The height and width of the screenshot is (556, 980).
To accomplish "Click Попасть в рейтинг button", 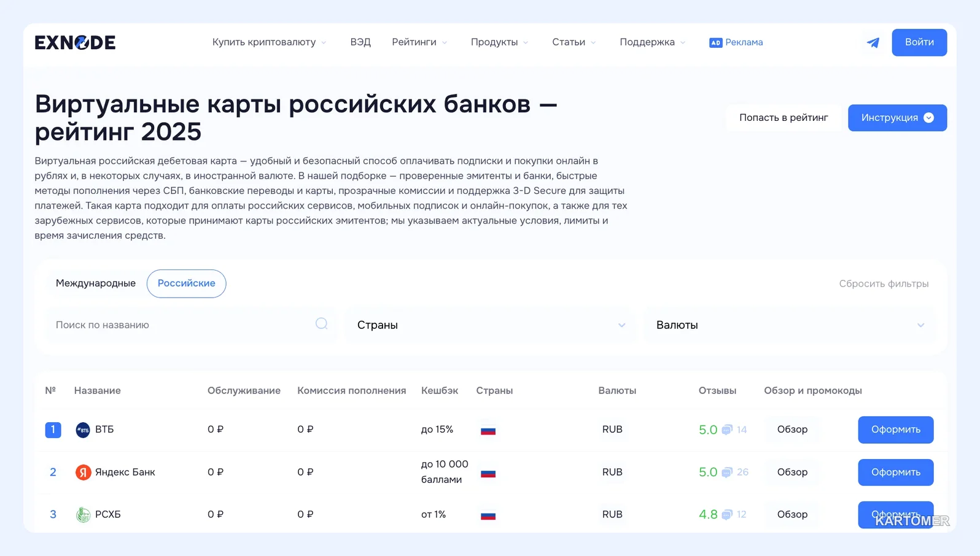I will click(x=784, y=118).
